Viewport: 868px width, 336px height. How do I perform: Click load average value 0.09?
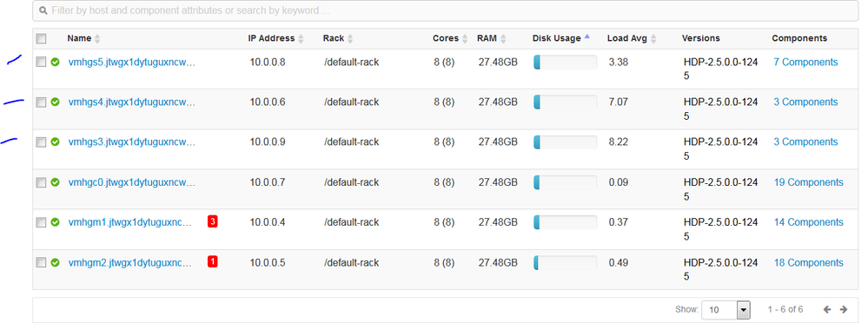click(619, 182)
